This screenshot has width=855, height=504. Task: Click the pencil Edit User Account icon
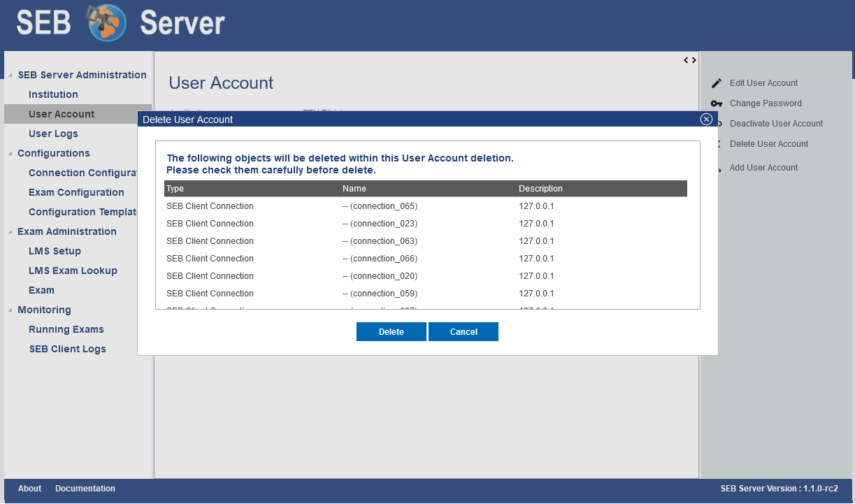[716, 83]
